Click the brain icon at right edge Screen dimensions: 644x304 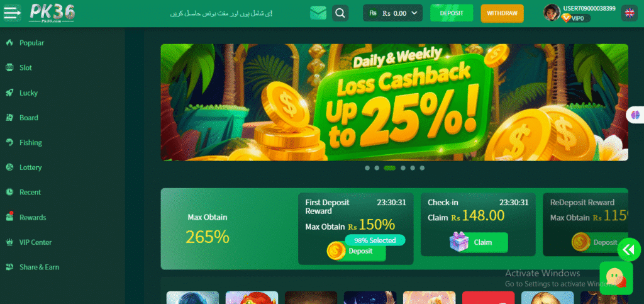[x=636, y=115]
